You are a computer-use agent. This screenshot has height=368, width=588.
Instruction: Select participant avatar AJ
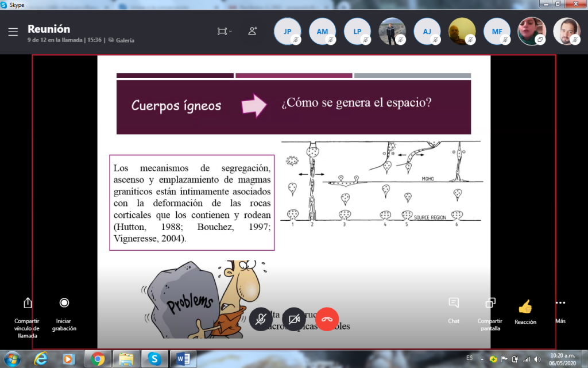coord(427,32)
